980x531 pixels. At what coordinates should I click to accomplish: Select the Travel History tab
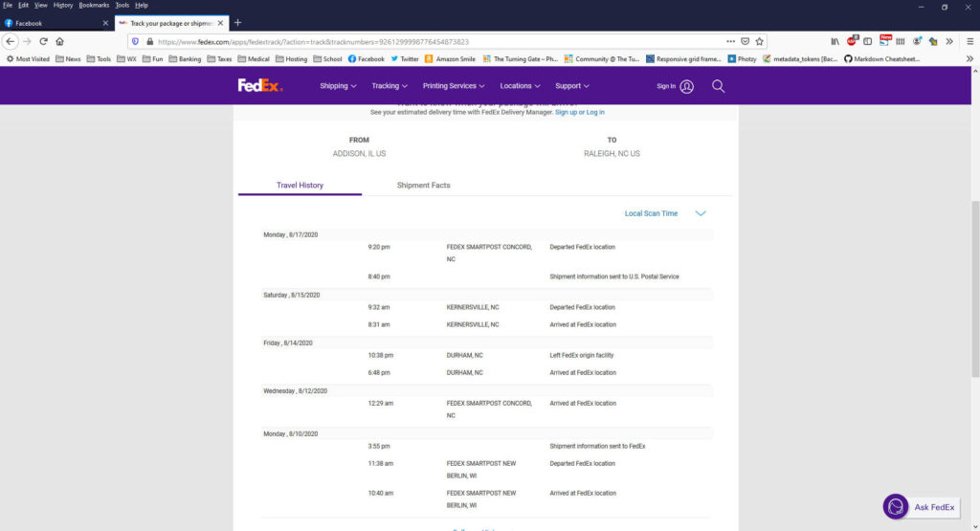point(300,185)
